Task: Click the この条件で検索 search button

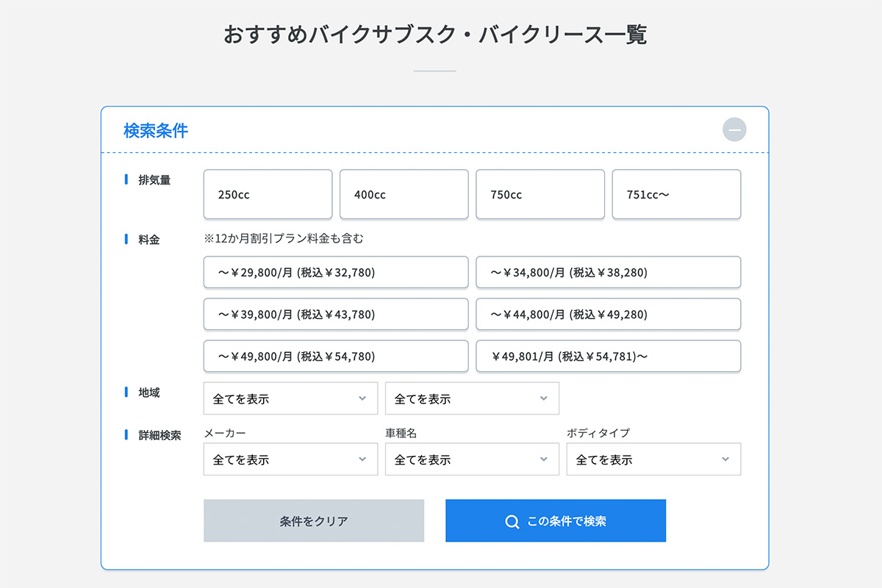Action: 556,521
